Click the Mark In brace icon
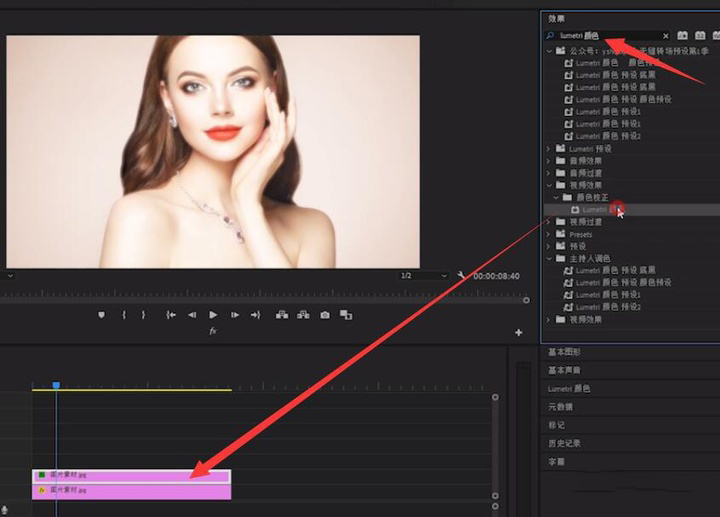This screenshot has height=517, width=720. click(124, 315)
